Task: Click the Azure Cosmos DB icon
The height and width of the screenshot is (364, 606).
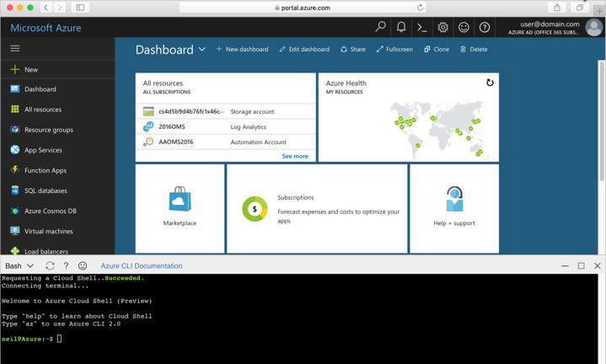Action: pos(14,211)
